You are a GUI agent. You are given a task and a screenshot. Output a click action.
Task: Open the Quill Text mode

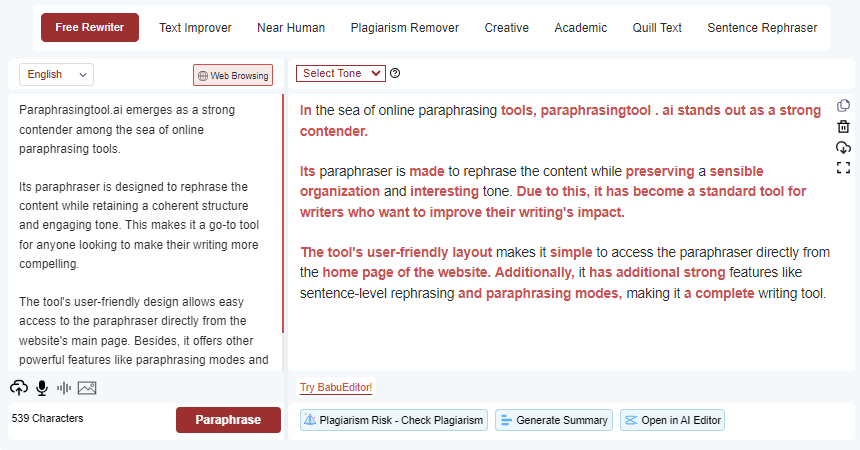click(657, 27)
